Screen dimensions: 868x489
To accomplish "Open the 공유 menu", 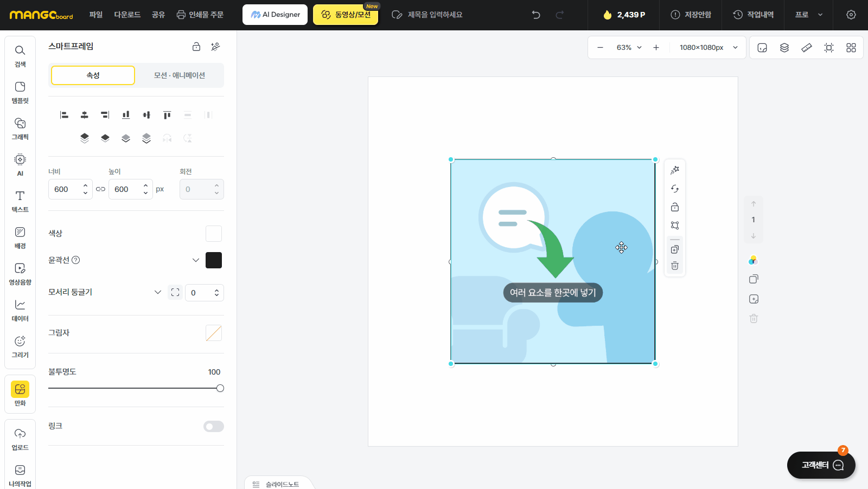I will coord(158,15).
